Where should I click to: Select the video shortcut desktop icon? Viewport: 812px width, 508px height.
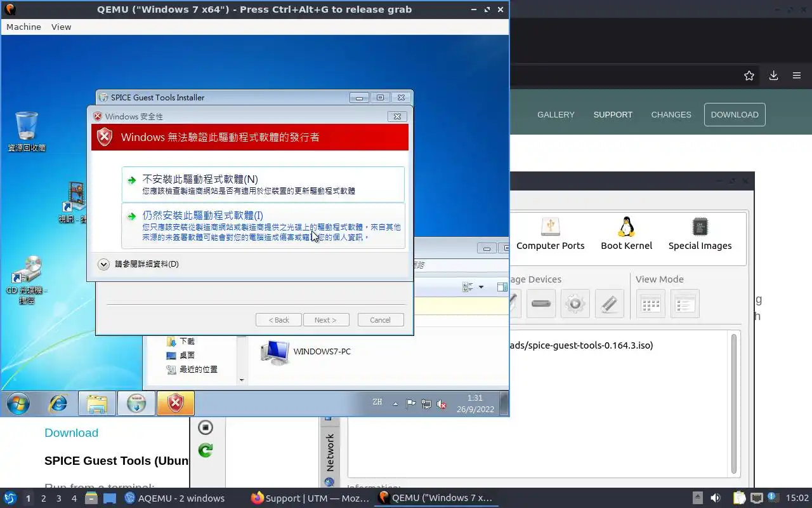75,202
